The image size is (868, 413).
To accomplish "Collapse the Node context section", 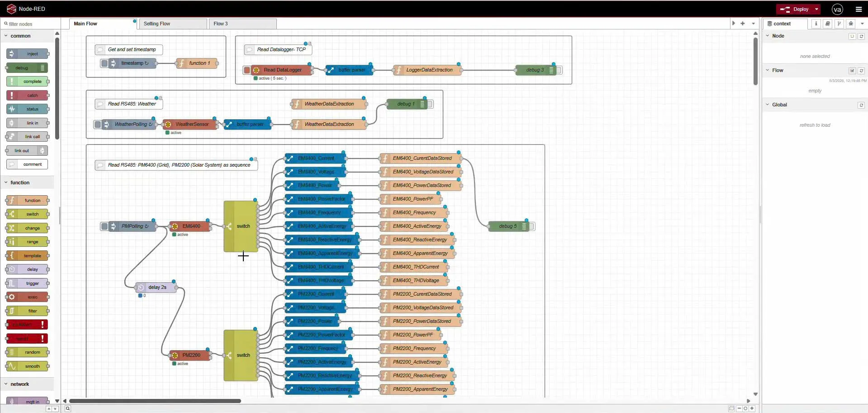I will pyautogui.click(x=768, y=36).
